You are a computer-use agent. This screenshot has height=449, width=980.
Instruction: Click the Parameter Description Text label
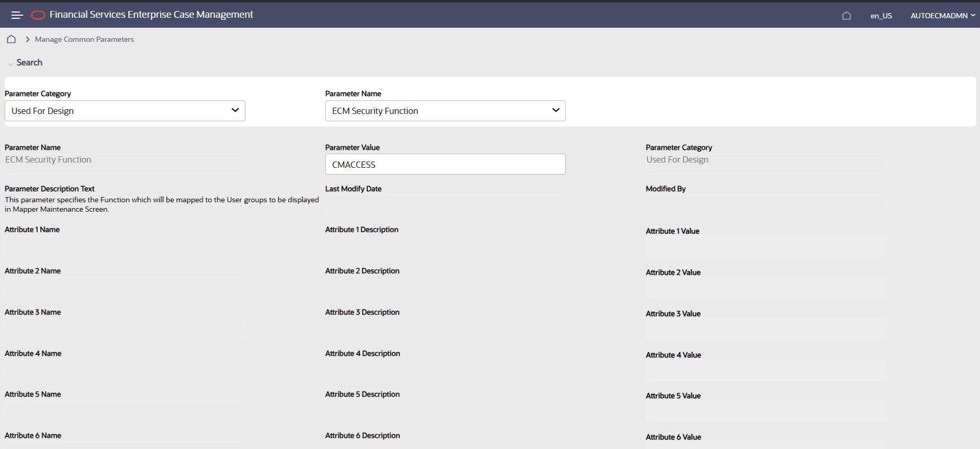tap(50, 189)
